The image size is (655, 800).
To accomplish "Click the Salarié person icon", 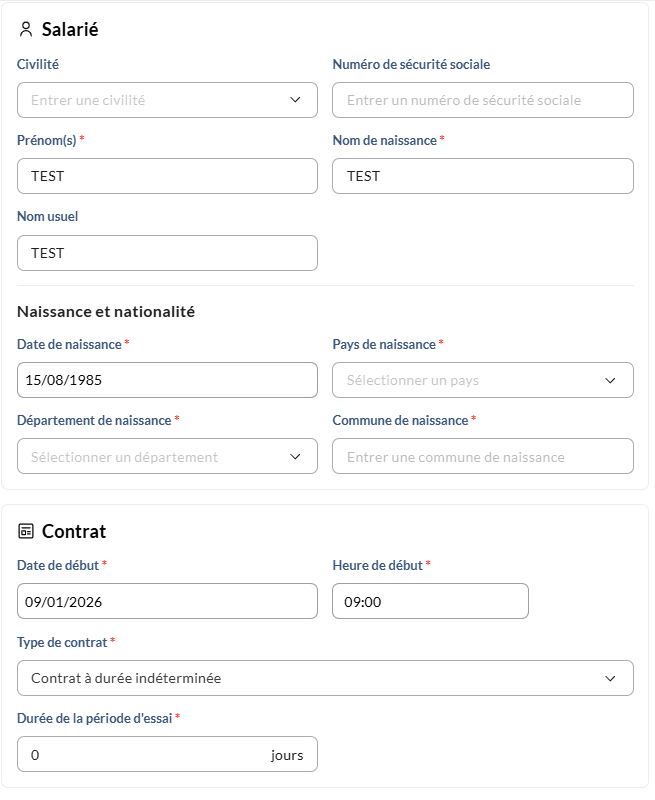I will coord(26,30).
